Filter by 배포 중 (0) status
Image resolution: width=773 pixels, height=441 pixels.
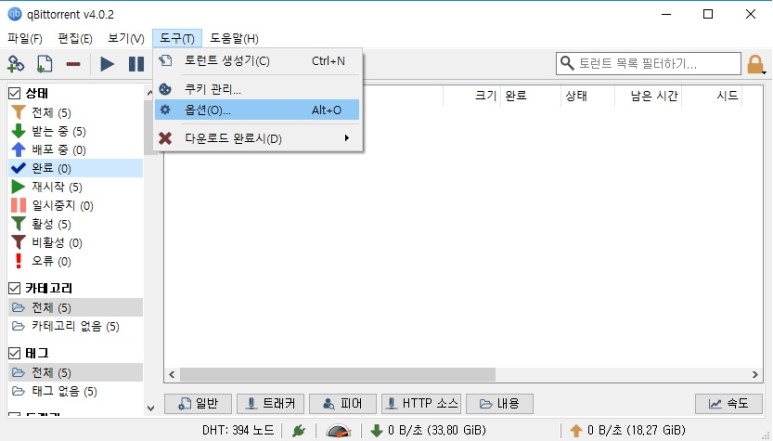[x=75, y=150]
